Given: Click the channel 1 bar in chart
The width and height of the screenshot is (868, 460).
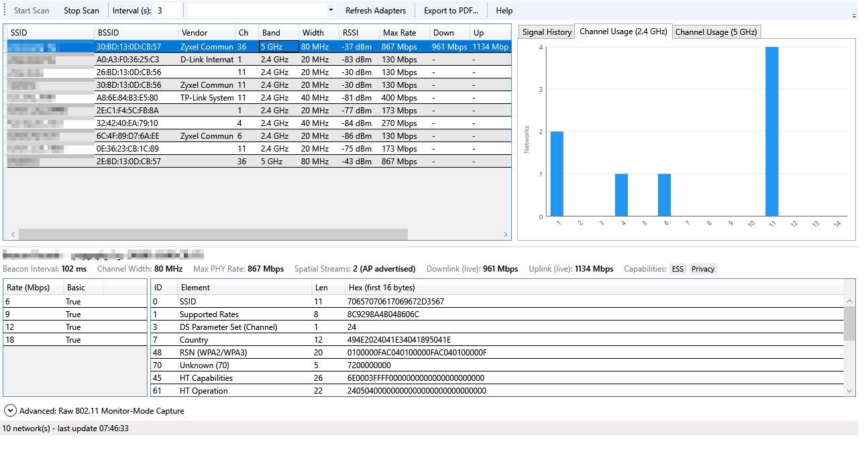Looking at the screenshot, I should pyautogui.click(x=557, y=174).
